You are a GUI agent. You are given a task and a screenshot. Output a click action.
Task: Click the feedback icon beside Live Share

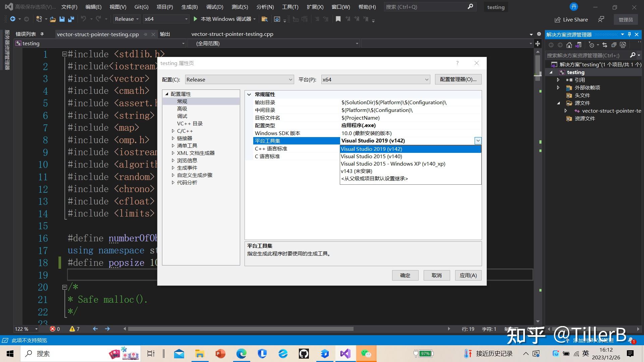click(601, 19)
